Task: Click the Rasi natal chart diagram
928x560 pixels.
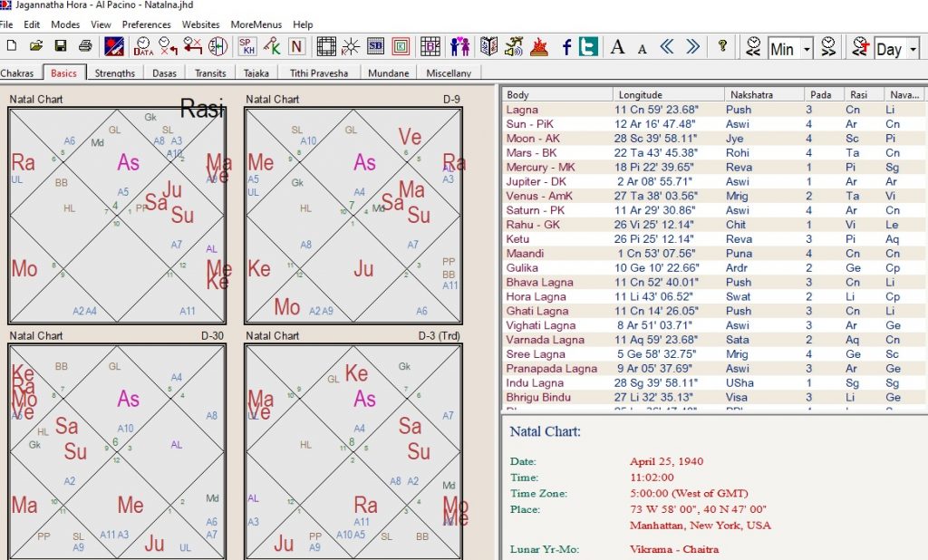Action: tap(117, 216)
